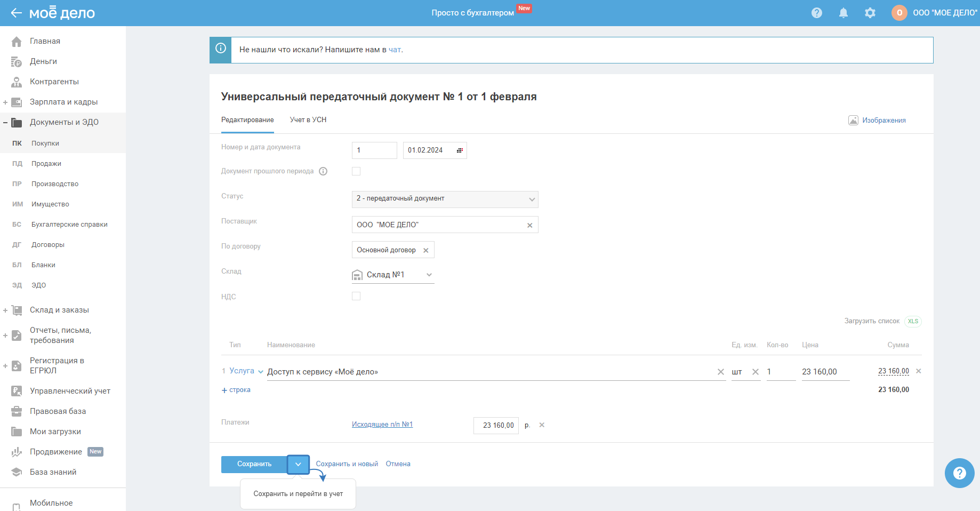Screen dimensions: 980x511
Task: Clear the Поставщик field with X
Action: pos(530,225)
